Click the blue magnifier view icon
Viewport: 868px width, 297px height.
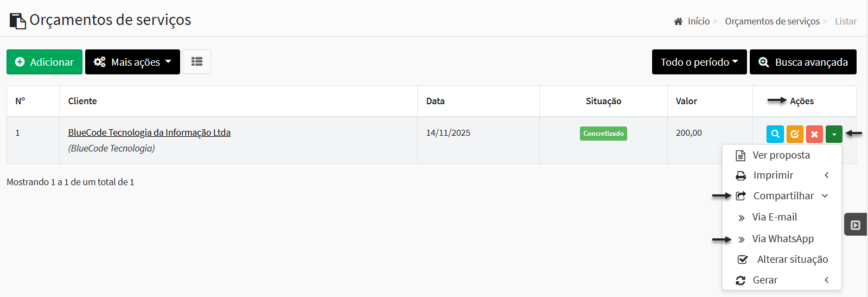775,134
